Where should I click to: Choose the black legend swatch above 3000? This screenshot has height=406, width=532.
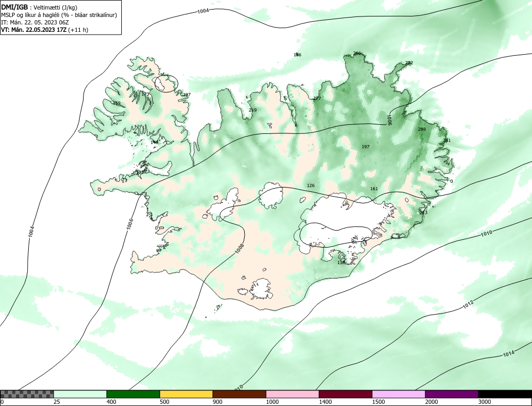point(505,394)
